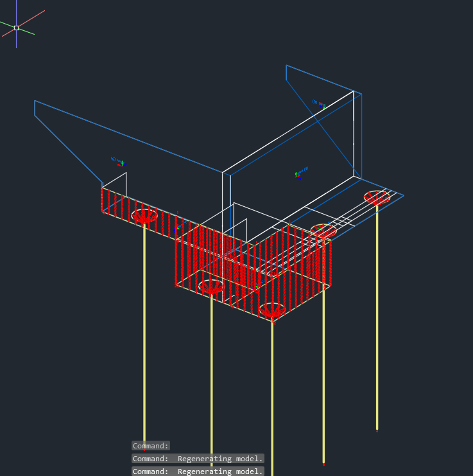
Task: Pick the far-right red pile head circle
Action: 377,197
